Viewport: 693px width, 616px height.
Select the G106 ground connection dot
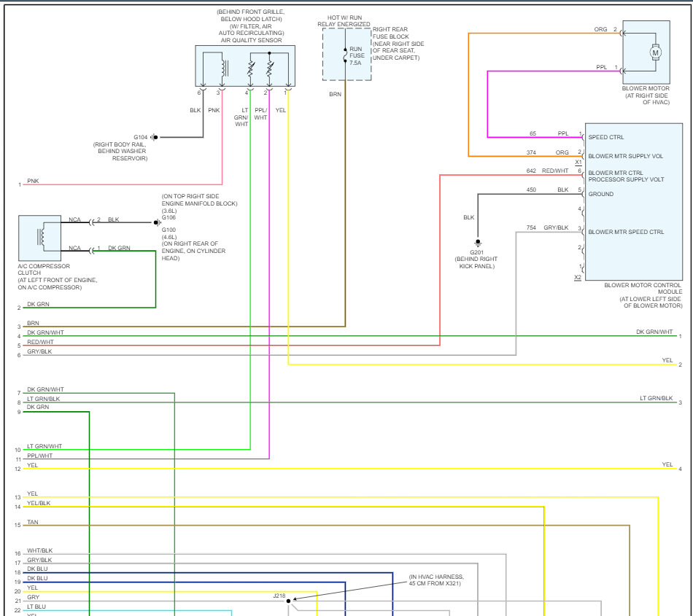[x=156, y=222]
